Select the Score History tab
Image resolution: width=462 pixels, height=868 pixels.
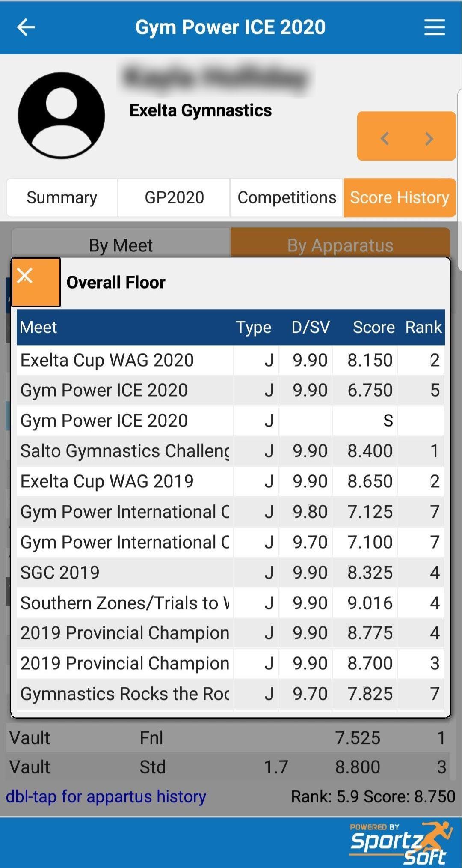[400, 197]
